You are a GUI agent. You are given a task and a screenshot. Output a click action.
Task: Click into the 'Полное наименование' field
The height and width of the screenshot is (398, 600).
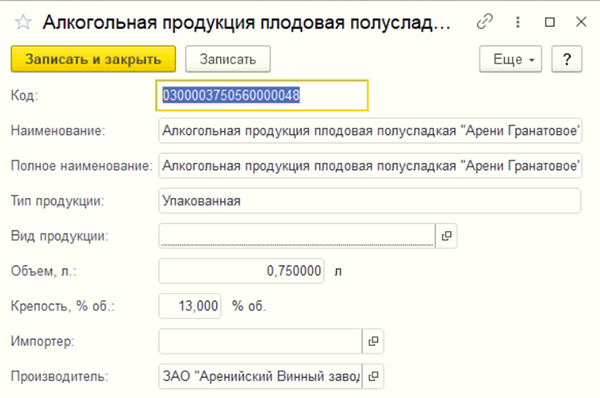tap(370, 166)
